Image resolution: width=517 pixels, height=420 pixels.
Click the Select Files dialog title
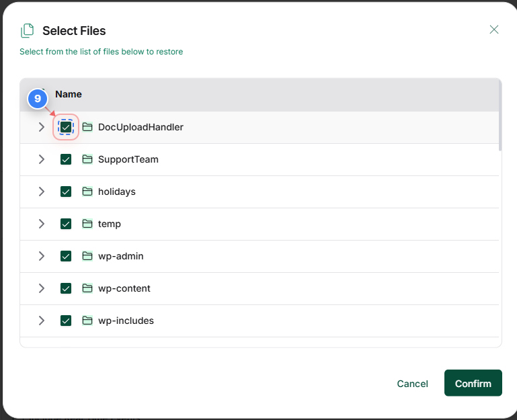click(x=74, y=31)
